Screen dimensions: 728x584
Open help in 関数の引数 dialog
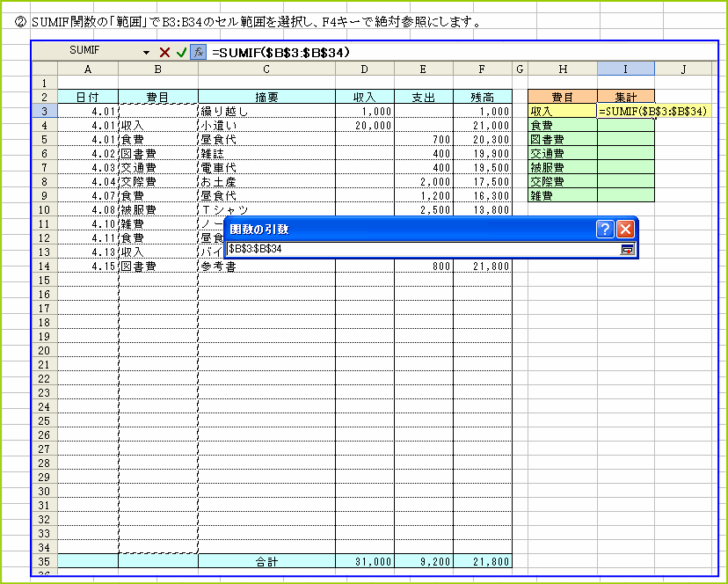coord(604,230)
